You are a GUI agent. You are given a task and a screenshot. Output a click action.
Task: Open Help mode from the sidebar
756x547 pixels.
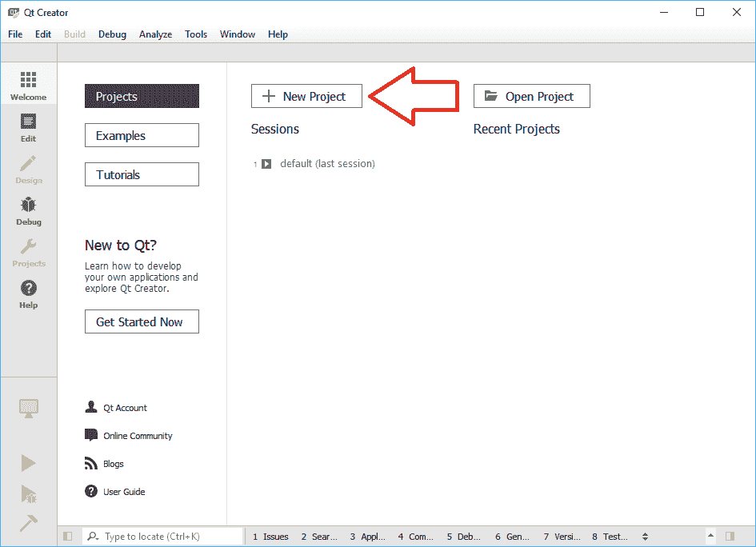point(28,293)
